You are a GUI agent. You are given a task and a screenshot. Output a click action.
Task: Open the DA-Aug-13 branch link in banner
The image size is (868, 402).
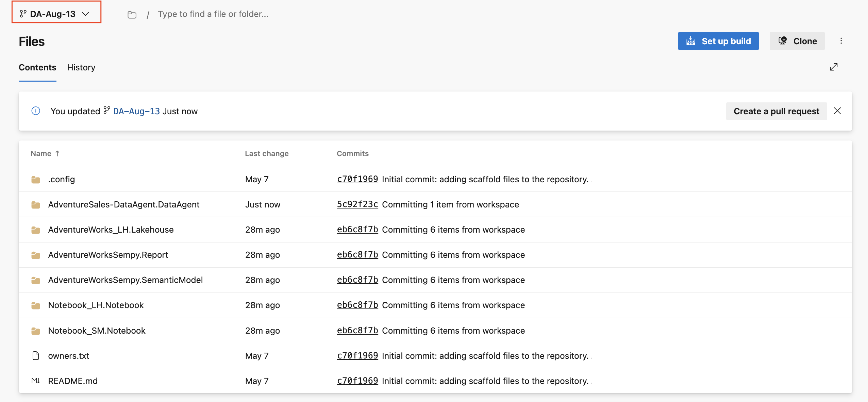point(136,111)
